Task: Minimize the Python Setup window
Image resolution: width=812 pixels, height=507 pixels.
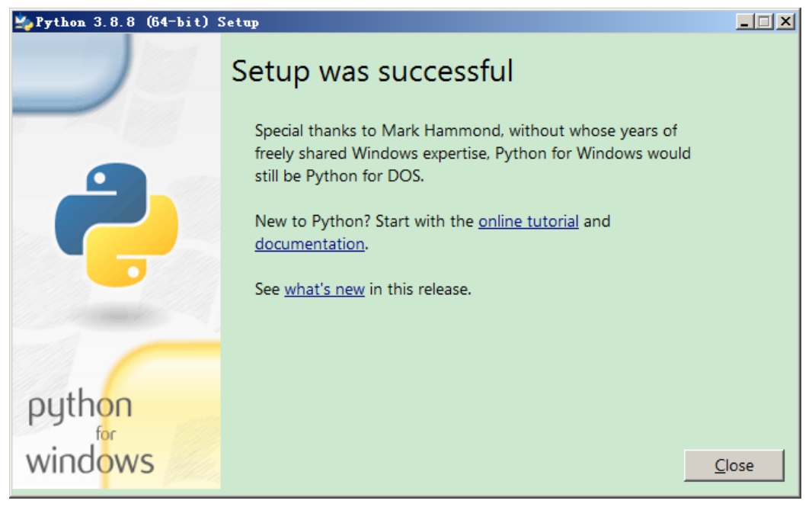Action: pos(746,22)
